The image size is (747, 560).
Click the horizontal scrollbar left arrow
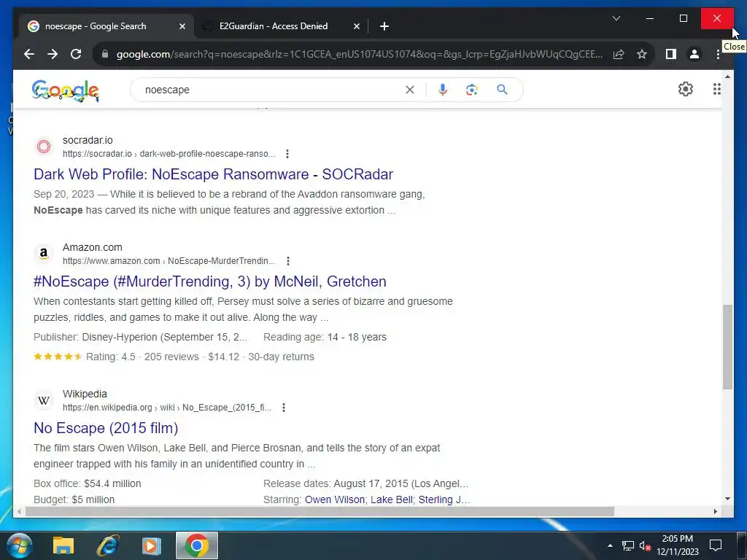coord(19,512)
